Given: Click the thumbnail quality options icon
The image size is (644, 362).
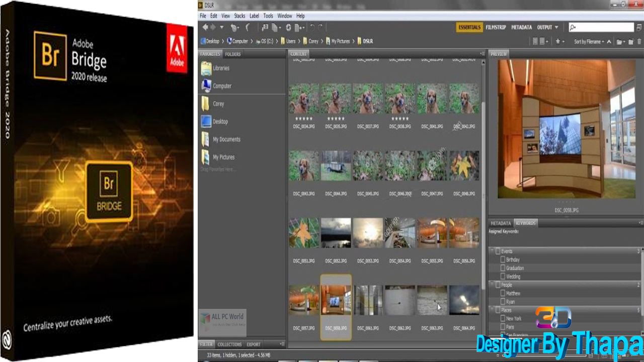Looking at the screenshot, I should (543, 42).
